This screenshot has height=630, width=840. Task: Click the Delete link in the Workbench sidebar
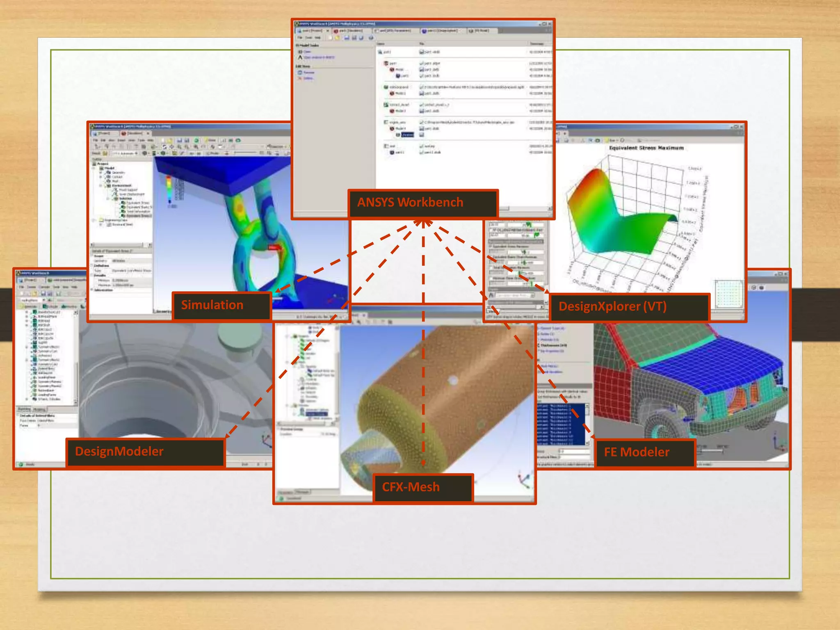(x=308, y=78)
